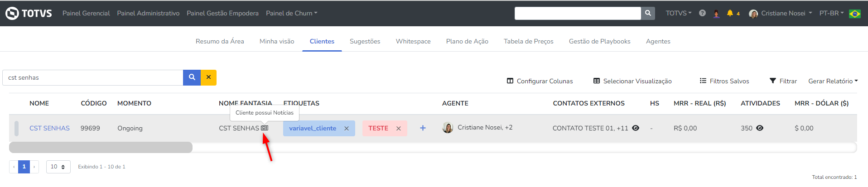
Task: Clear the client search with the yellow X
Action: (208, 77)
